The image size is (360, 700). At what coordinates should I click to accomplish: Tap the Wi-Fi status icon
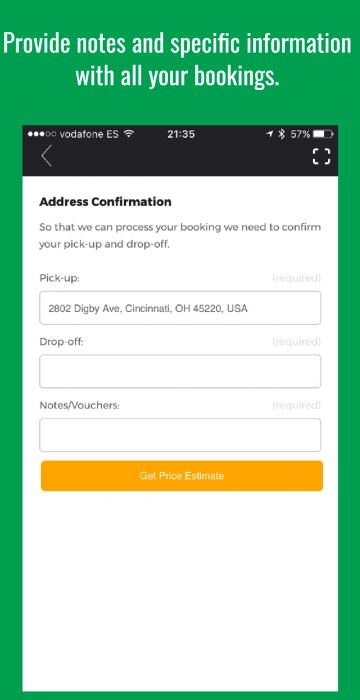[129, 134]
